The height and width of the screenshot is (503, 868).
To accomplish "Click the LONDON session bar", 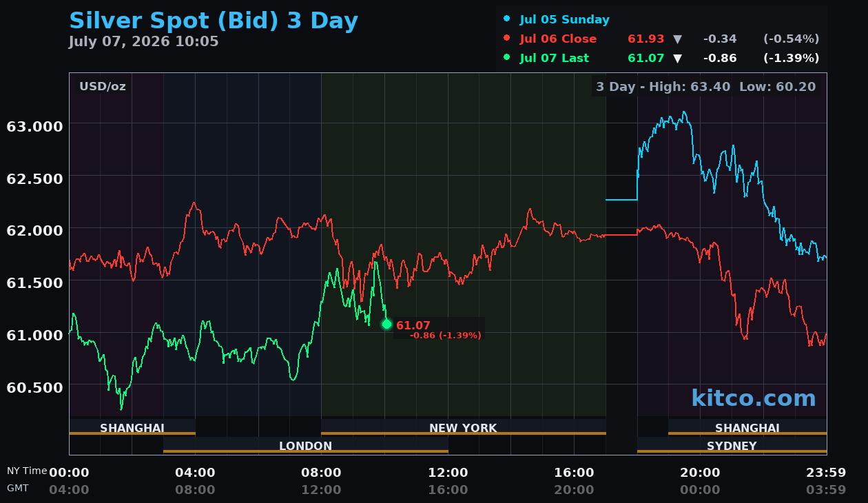I will tap(306, 445).
